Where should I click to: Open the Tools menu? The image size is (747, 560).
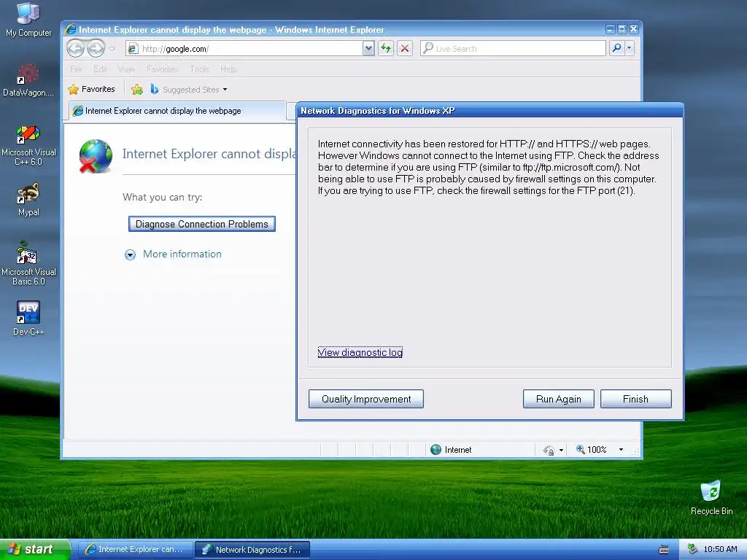tap(199, 69)
